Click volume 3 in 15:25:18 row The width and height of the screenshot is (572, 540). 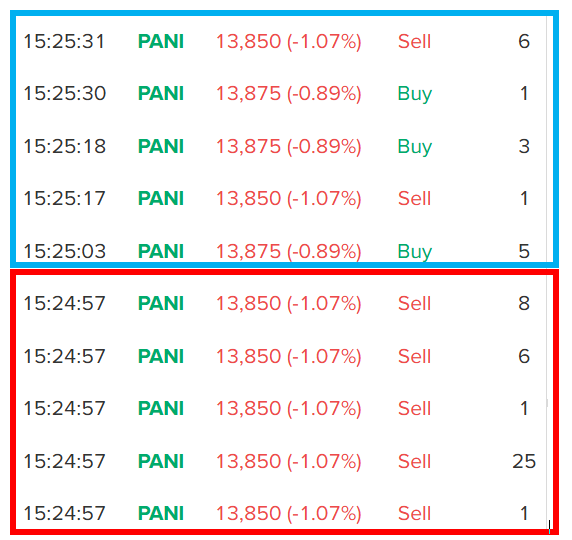(x=524, y=146)
